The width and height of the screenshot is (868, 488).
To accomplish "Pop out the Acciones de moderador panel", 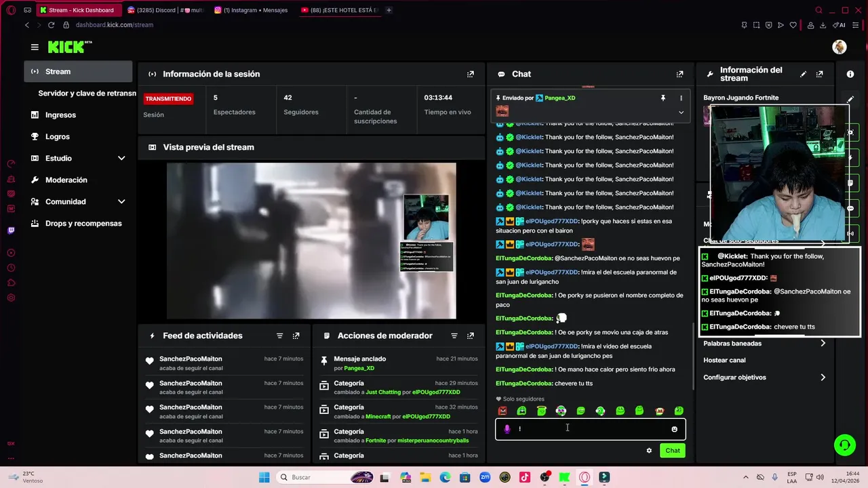I will pos(471,335).
